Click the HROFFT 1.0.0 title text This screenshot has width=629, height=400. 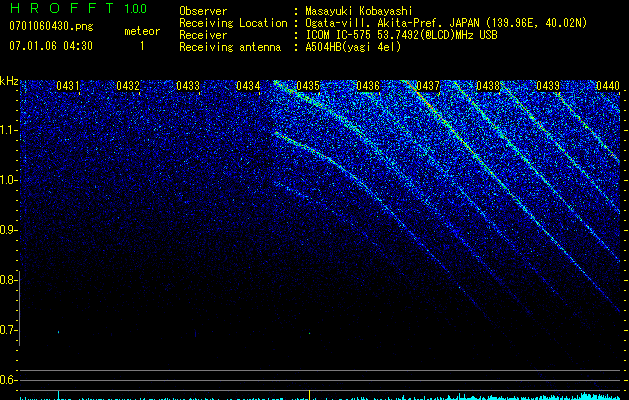pos(78,8)
